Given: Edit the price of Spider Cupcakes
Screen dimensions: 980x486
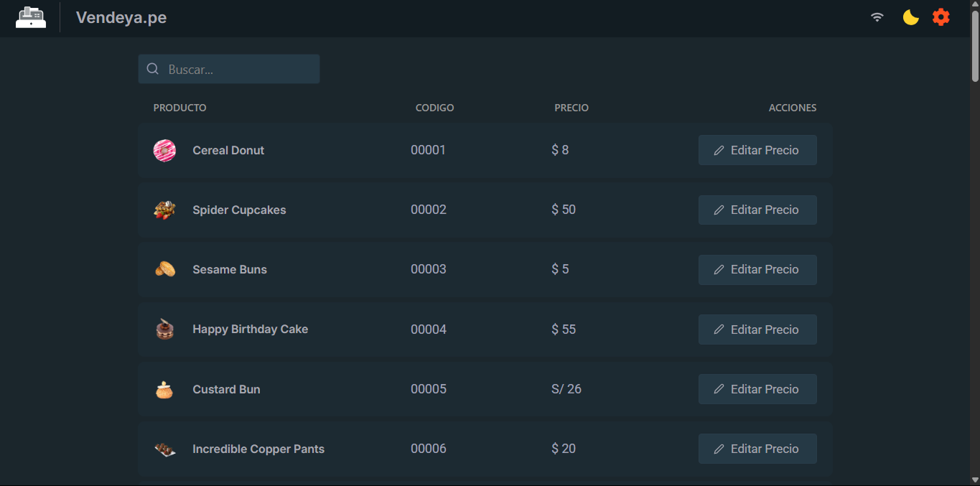Looking at the screenshot, I should click(x=757, y=210).
